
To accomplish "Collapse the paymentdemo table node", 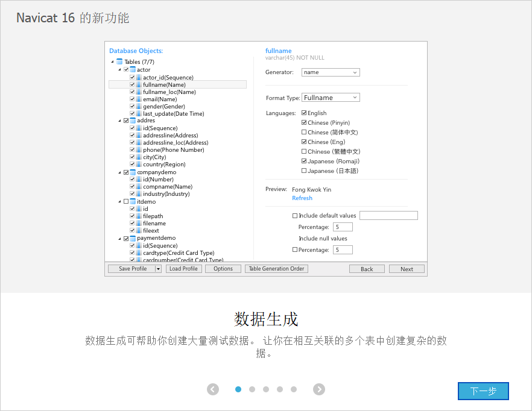I will tap(119, 239).
